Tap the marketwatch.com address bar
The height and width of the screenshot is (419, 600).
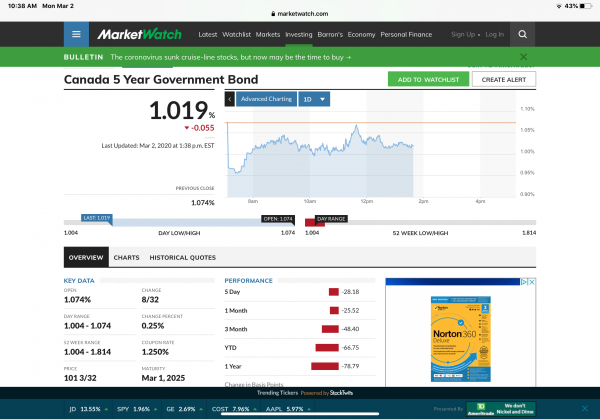[300, 15]
